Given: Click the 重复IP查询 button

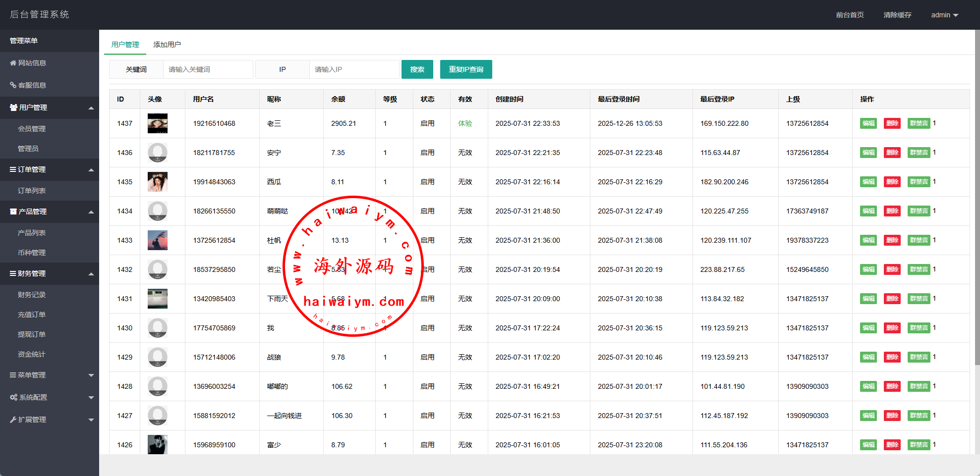Looking at the screenshot, I should tap(466, 69).
